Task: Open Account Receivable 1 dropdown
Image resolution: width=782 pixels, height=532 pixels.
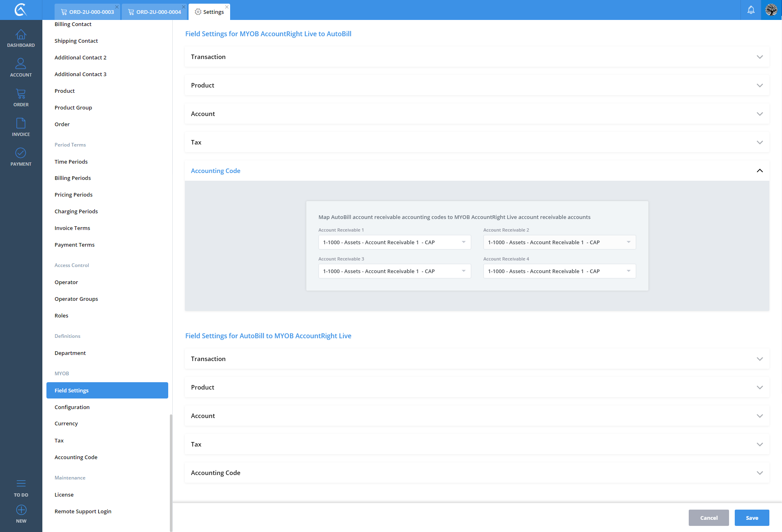Action: click(x=394, y=242)
